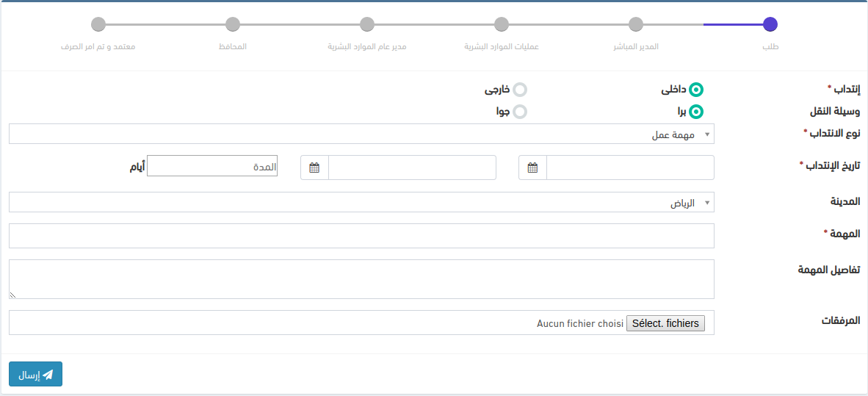The width and height of the screenshot is (868, 396).
Task: Choose جوا as transport method
Action: 520,112
